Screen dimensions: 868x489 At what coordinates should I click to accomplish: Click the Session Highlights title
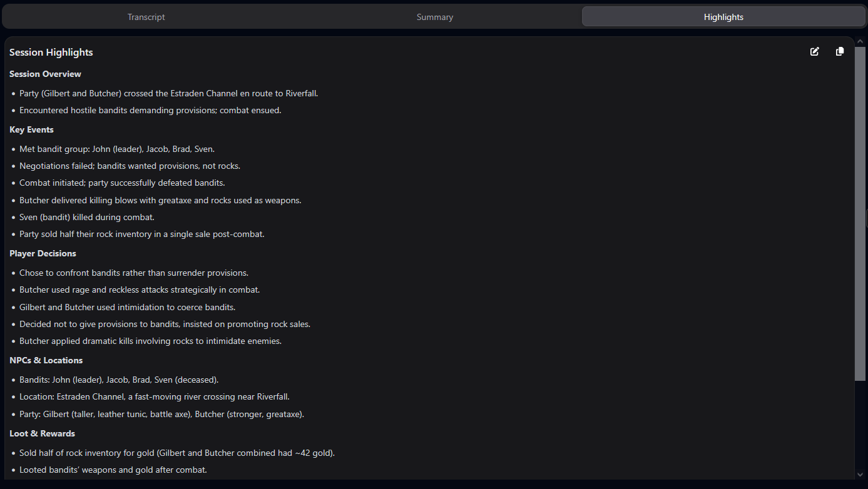point(51,53)
